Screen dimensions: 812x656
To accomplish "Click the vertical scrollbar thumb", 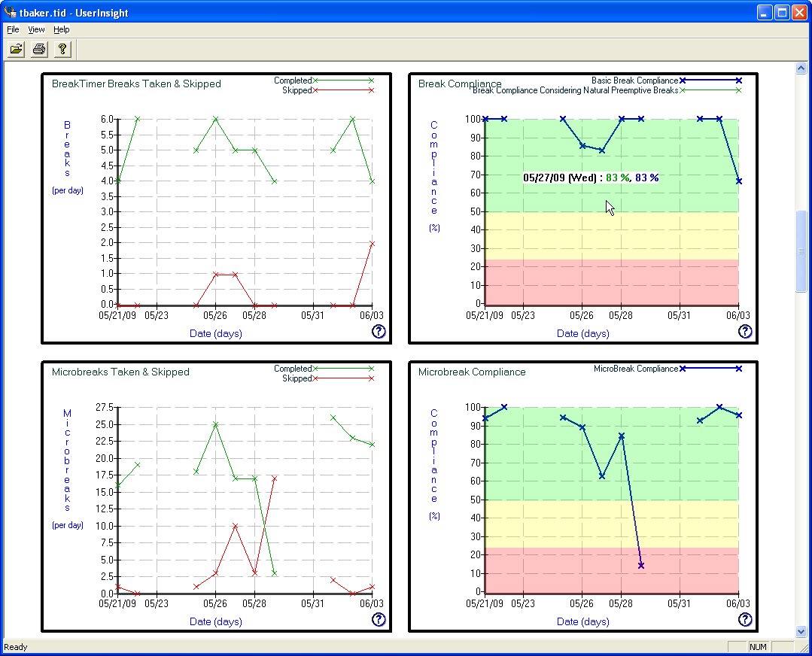I will tap(801, 251).
